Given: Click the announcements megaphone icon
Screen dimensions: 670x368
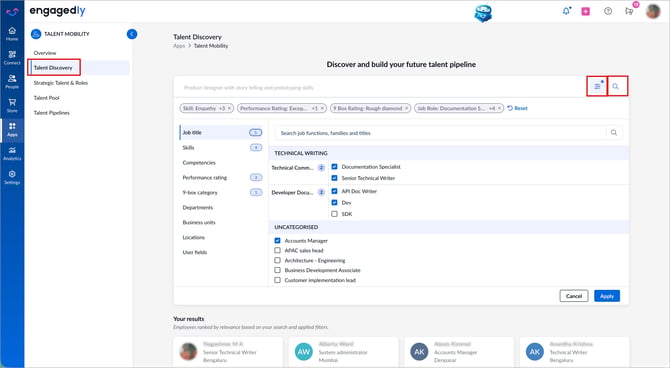Looking at the screenshot, I should (629, 11).
